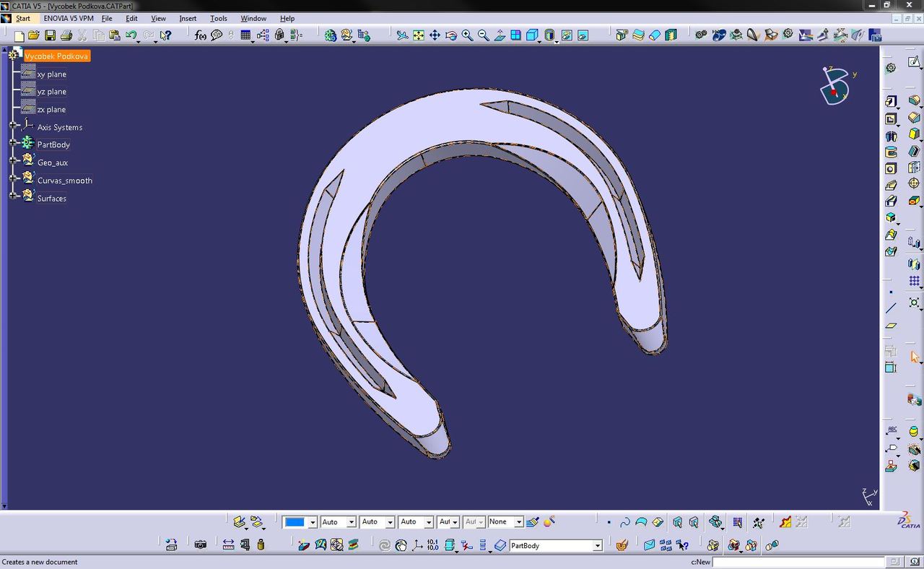Screen dimensions: 924x569
Task: Click the CATIA logo icon
Action: tap(909, 520)
